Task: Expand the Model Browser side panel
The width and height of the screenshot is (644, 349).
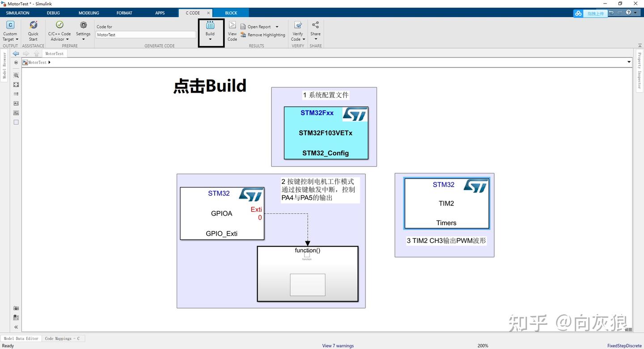Action: click(4, 65)
